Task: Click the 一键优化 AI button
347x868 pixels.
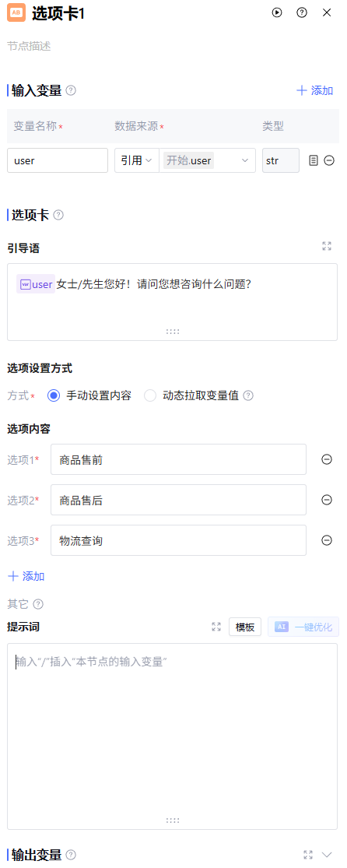Action: point(303,627)
